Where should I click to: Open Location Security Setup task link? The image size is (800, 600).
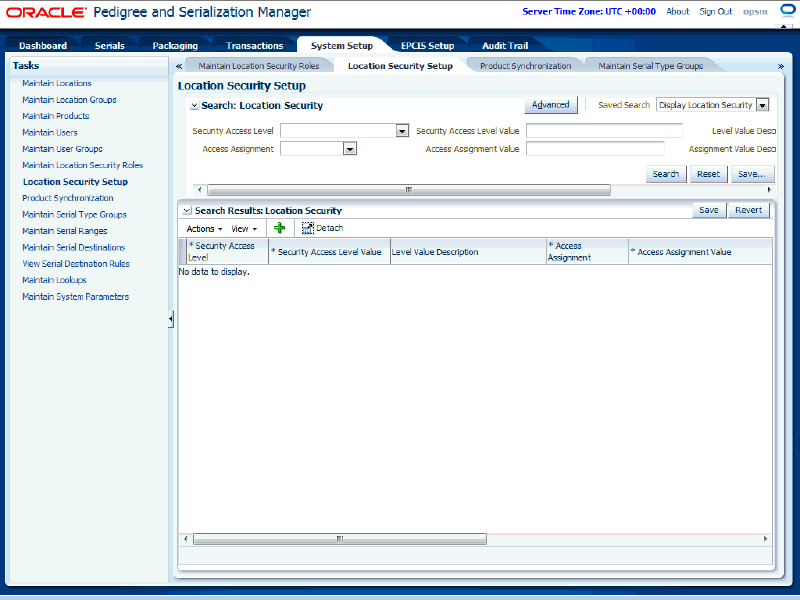pos(76,182)
